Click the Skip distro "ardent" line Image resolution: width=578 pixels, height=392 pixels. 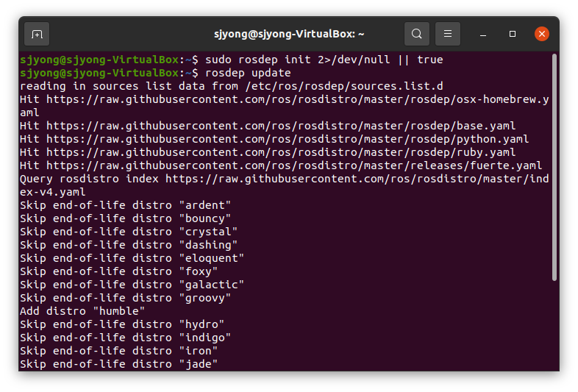pos(125,205)
